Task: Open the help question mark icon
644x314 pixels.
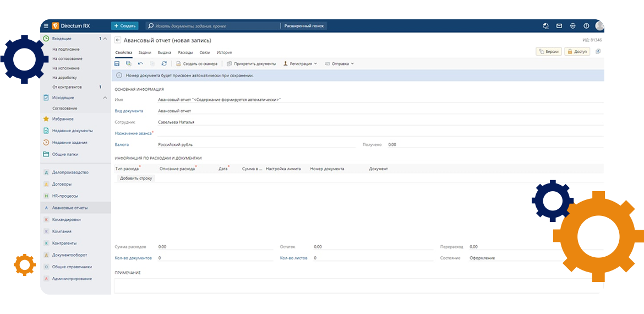Action: point(586,26)
